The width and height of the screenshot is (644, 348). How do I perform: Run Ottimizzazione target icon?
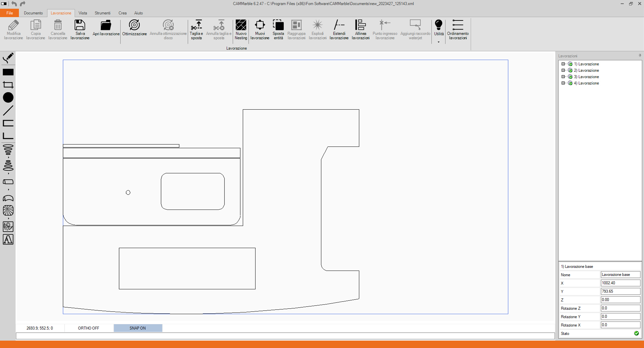134,25
